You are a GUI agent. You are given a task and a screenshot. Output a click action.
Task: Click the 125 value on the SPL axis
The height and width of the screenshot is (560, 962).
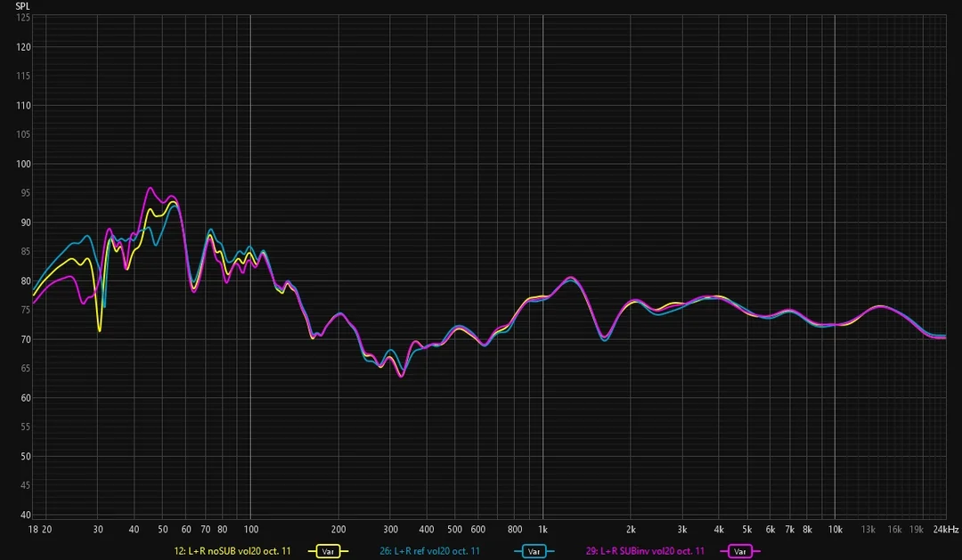(23, 18)
